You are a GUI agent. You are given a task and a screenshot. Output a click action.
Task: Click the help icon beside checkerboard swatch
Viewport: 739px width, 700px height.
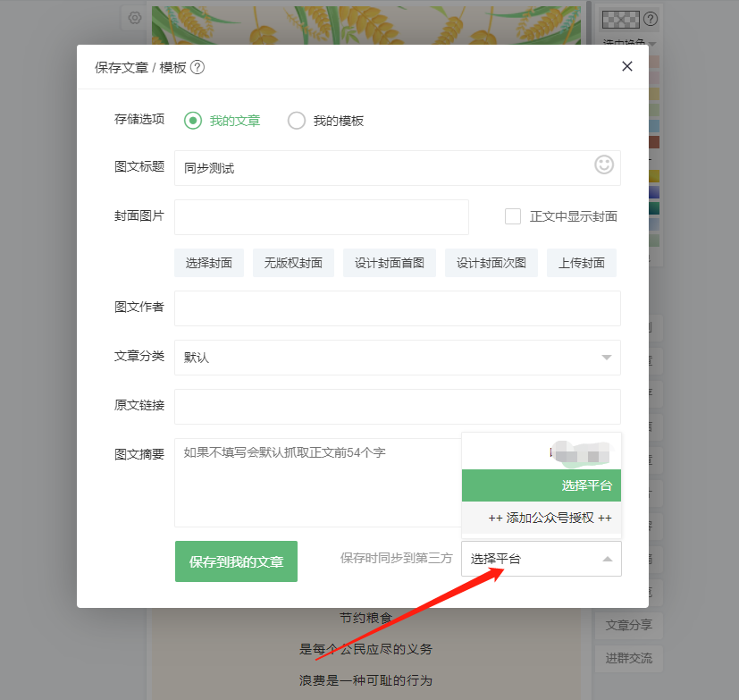pos(651,19)
